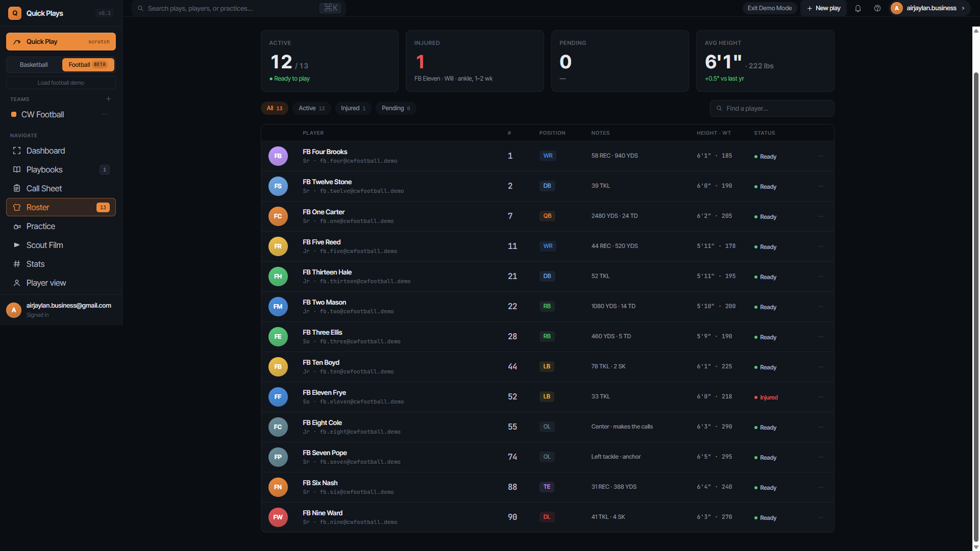Open row options for FB Two Mason
Screen dimensions: 980x551
click(821, 307)
